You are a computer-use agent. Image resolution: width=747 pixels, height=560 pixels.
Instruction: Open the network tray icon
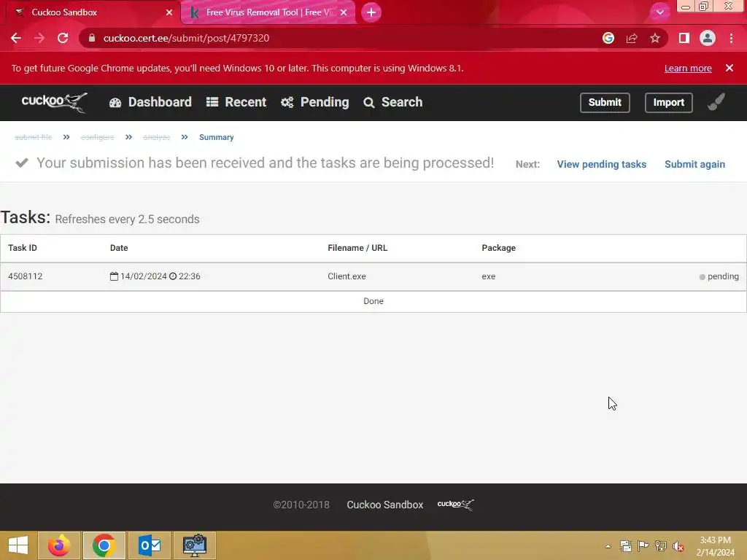point(660,545)
